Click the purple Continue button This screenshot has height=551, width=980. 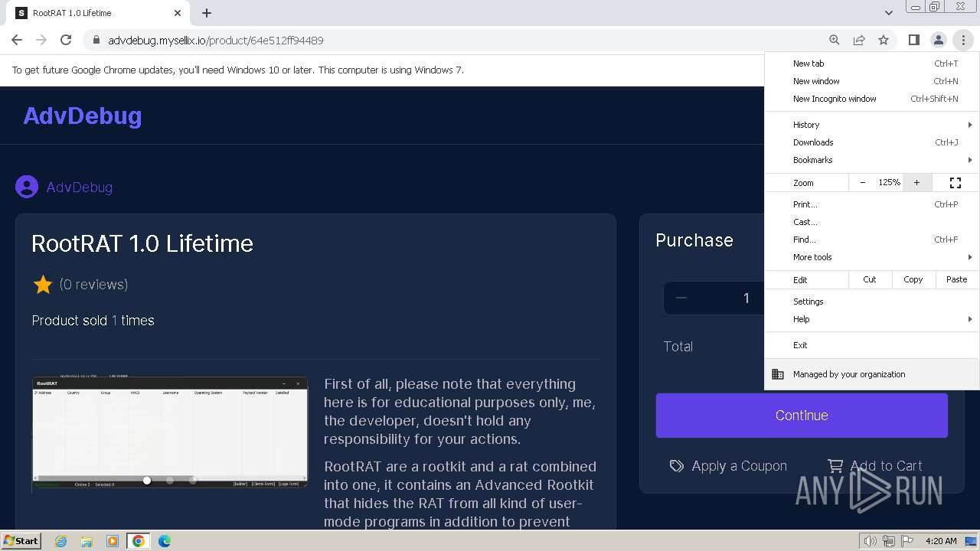802,416
